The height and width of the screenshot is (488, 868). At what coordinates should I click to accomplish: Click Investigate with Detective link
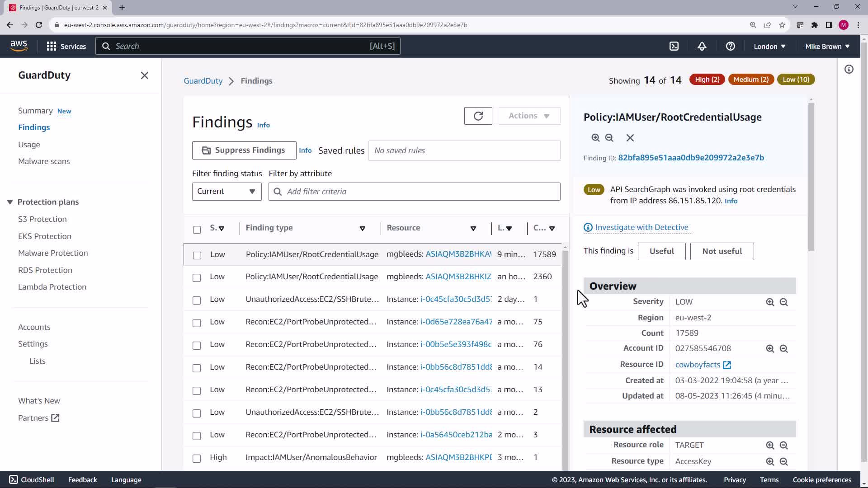[x=641, y=227]
